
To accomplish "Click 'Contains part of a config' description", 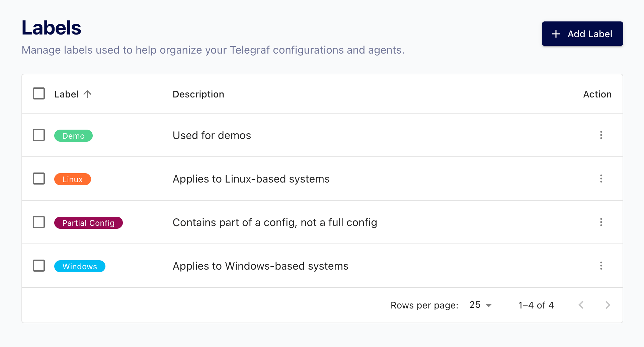I will pos(275,222).
